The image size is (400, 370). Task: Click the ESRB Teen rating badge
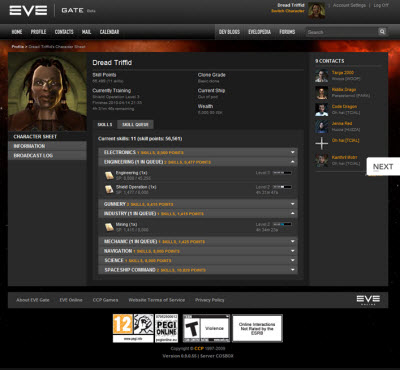point(206,328)
